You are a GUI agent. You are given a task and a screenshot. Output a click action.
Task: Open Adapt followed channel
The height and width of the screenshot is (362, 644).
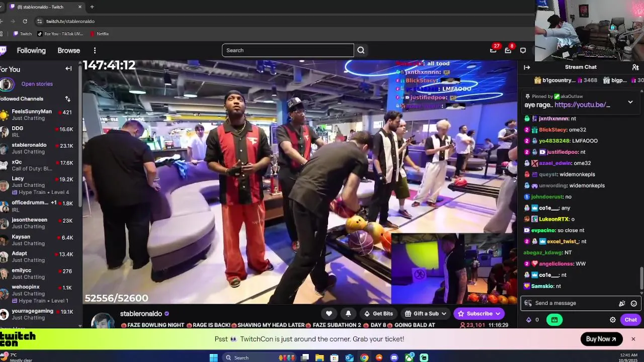[39, 257]
